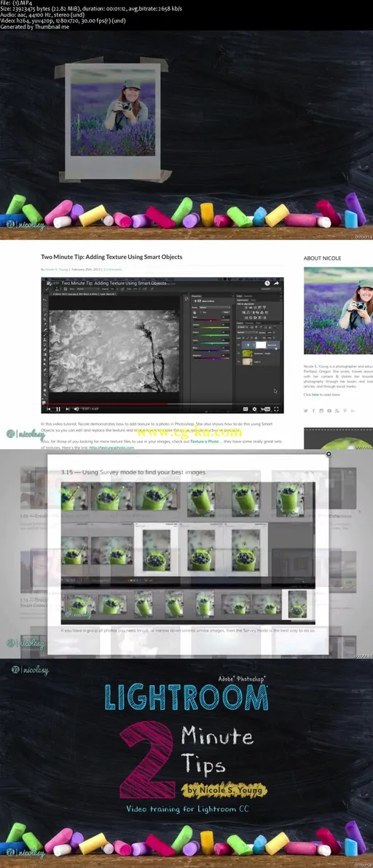Skip to next video in player
Image resolution: width=373 pixels, height=868 pixels.
[67, 409]
